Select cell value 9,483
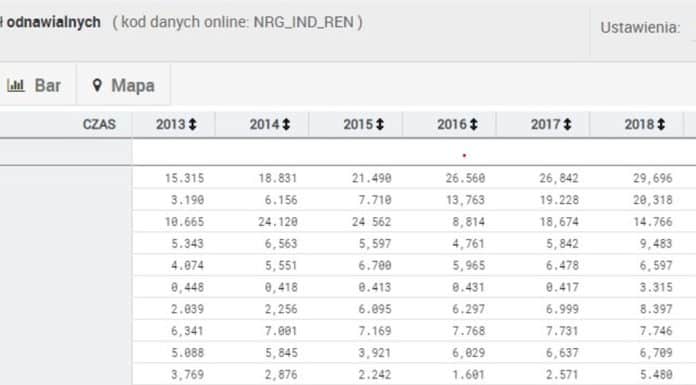The width and height of the screenshot is (696, 385). click(656, 243)
